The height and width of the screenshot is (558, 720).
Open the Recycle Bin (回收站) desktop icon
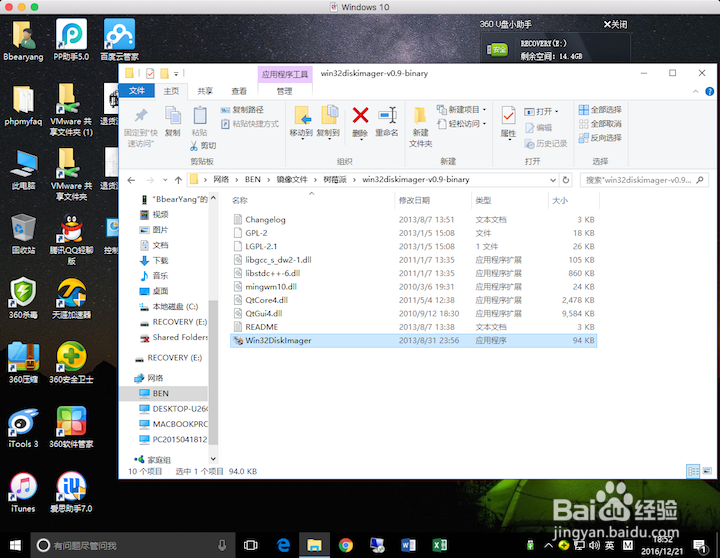[23, 234]
